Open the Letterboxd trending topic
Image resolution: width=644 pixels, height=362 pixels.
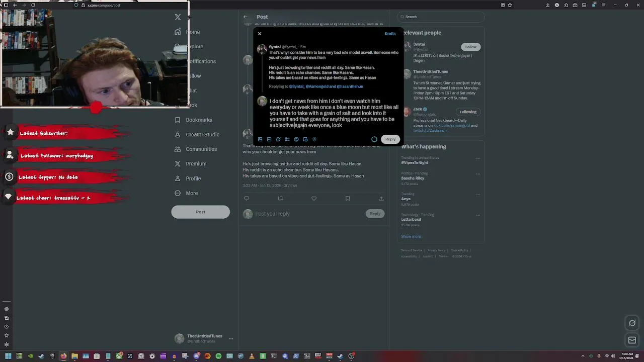(x=411, y=219)
